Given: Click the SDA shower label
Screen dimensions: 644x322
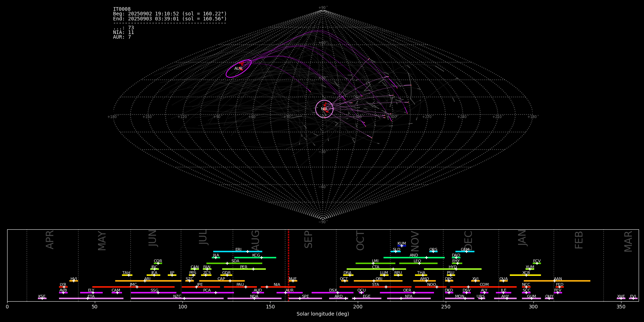Looking at the screenshot, I should 235,261.
